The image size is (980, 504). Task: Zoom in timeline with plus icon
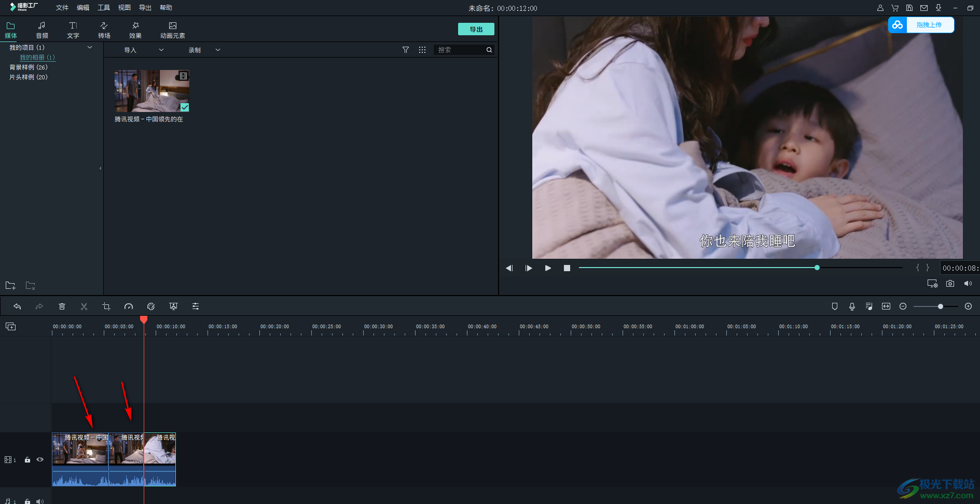click(968, 306)
